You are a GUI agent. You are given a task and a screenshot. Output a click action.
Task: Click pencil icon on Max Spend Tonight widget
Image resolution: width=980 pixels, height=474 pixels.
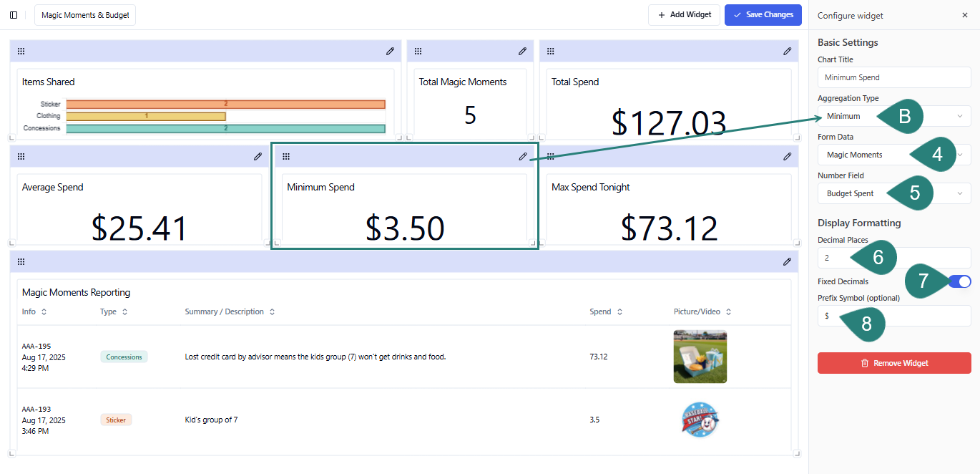coord(787,156)
